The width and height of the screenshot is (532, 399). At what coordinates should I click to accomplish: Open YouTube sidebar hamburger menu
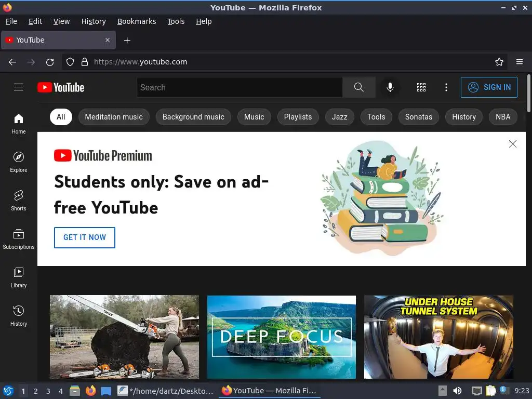tap(19, 87)
